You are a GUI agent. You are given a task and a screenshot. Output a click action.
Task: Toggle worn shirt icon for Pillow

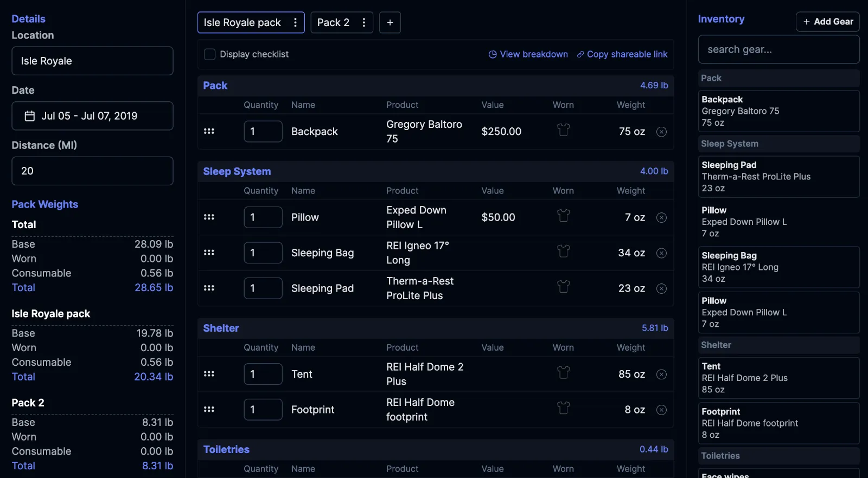click(x=564, y=216)
